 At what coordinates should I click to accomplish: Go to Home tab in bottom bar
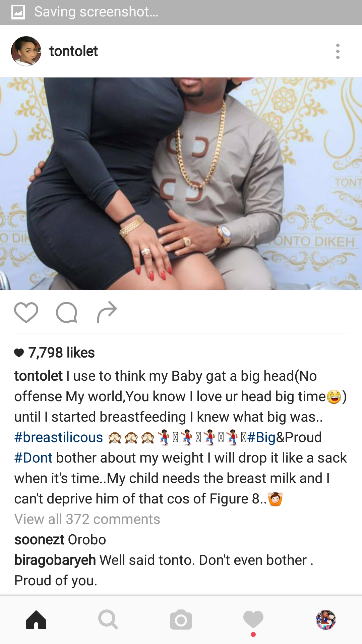[x=36, y=620]
